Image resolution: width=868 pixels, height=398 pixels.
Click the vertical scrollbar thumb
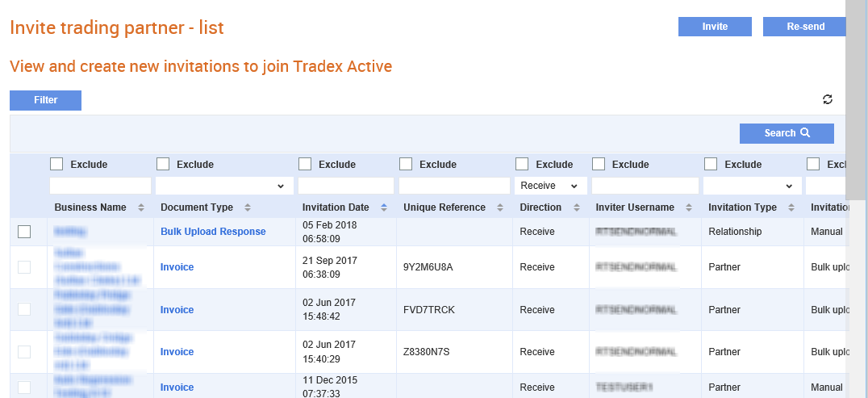tap(857, 100)
